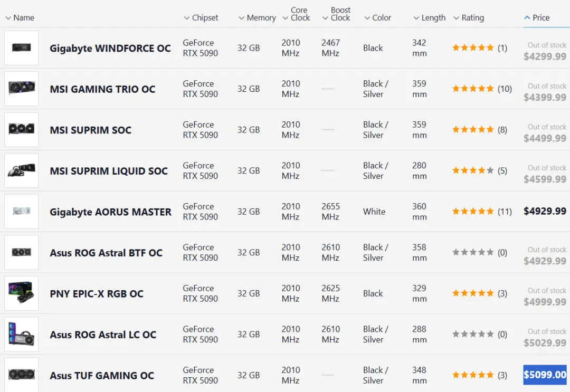570x392 pixels.
Task: Click the 280 mm length value
Action: [x=420, y=170]
